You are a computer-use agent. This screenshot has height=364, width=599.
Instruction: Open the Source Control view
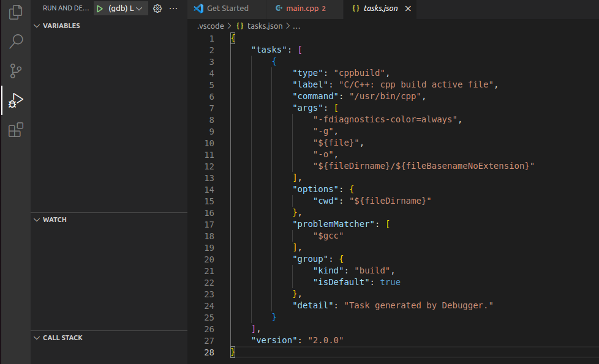[16, 70]
